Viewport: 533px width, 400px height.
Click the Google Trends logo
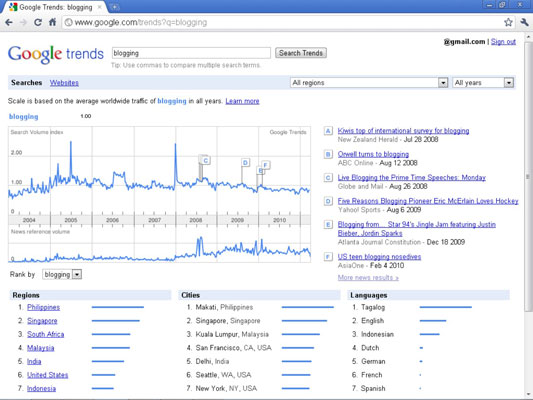click(x=56, y=54)
